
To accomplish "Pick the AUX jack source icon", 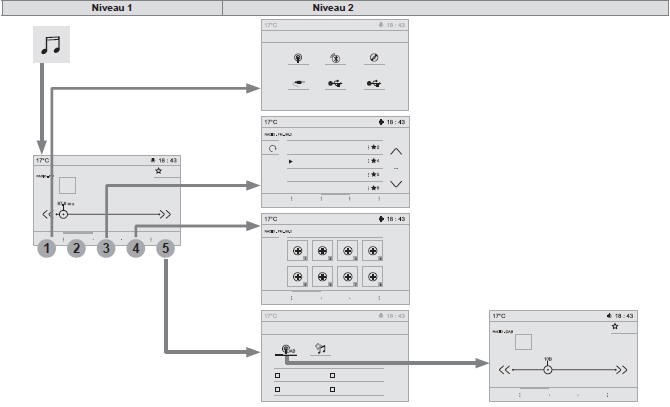I will click(298, 83).
